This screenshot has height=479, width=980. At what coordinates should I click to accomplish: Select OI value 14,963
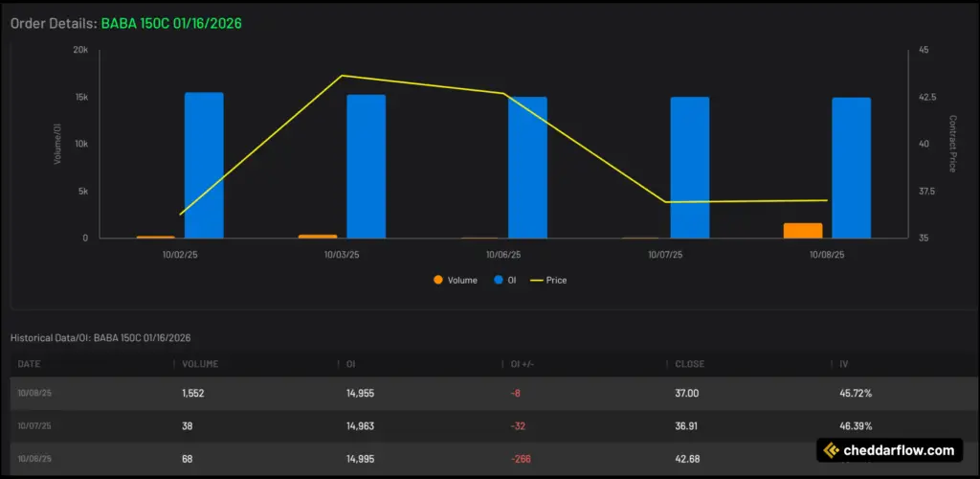pyautogui.click(x=360, y=426)
